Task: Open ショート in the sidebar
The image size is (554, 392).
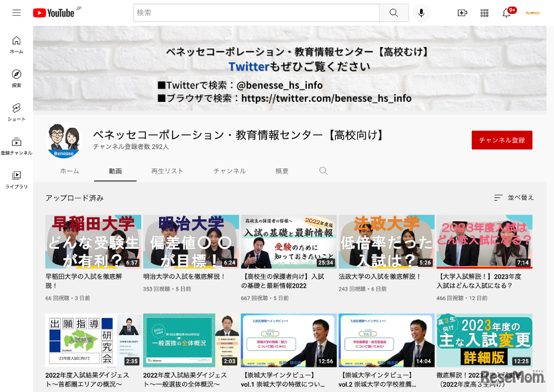Action: click(17, 113)
